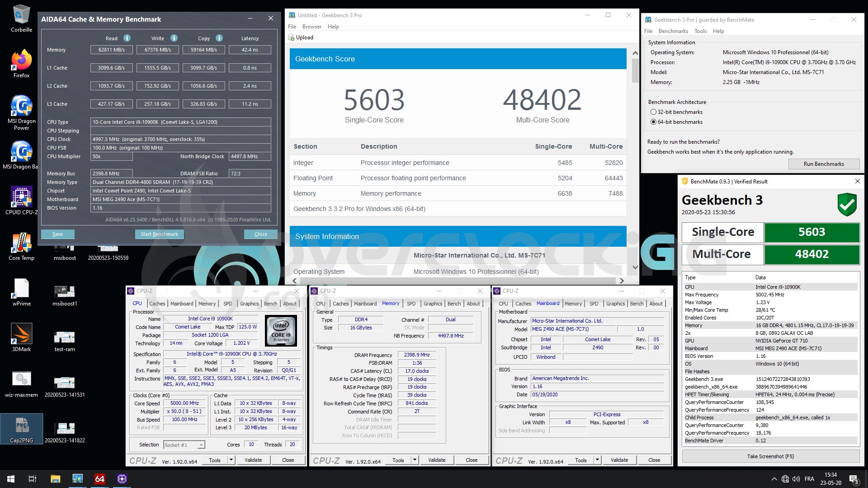This screenshot has width=868, height=488.
Task: Click Memory Read value field 62811 MB/s
Action: point(112,50)
